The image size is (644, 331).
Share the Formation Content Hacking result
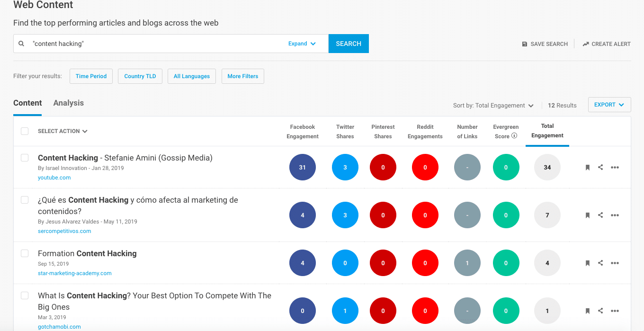[x=600, y=263]
